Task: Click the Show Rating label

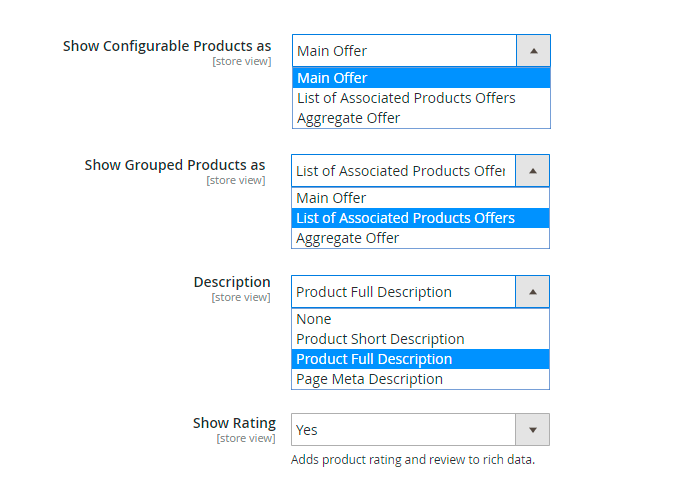Action: (x=234, y=423)
